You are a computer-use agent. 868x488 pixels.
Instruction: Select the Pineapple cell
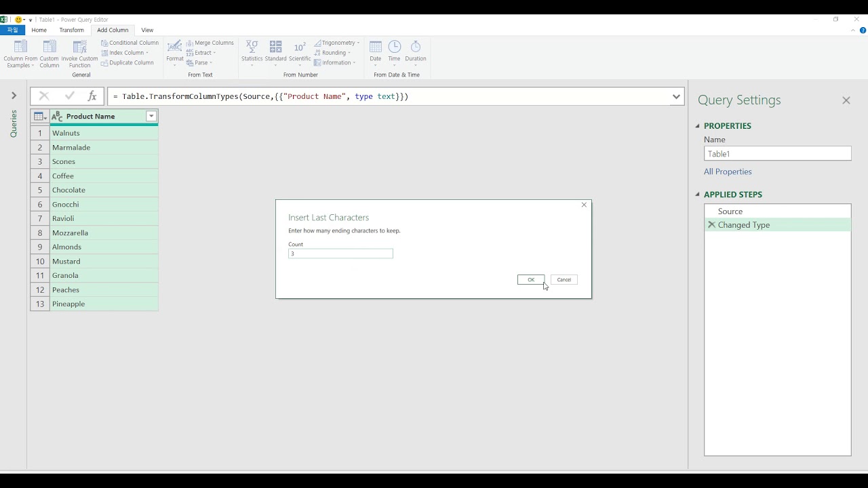pos(104,304)
